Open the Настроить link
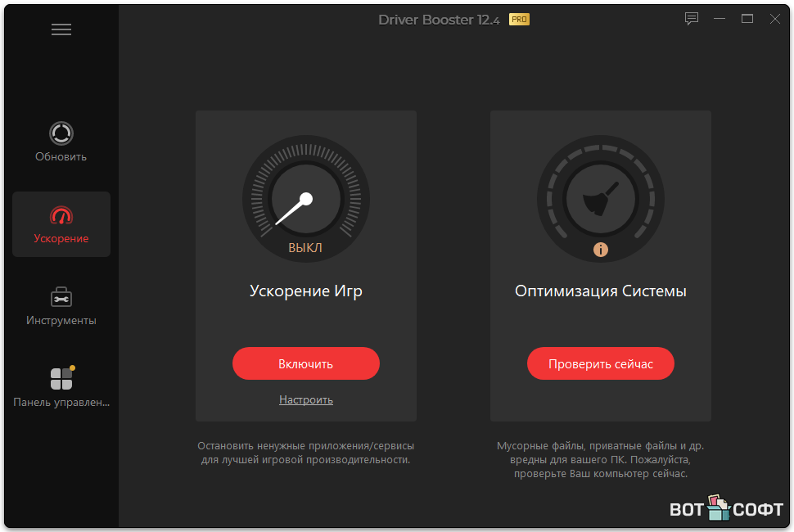794x532 pixels. tap(306, 400)
